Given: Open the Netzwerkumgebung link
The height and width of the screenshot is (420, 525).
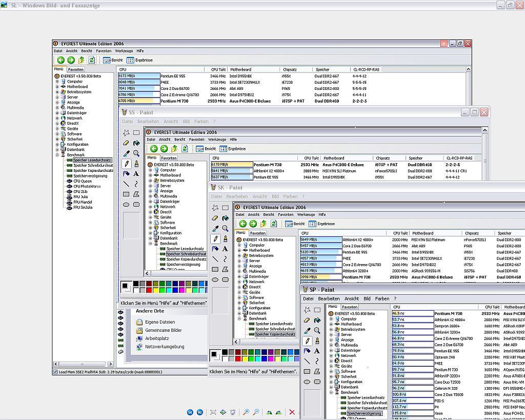Looking at the screenshot, I should (x=165, y=347).
